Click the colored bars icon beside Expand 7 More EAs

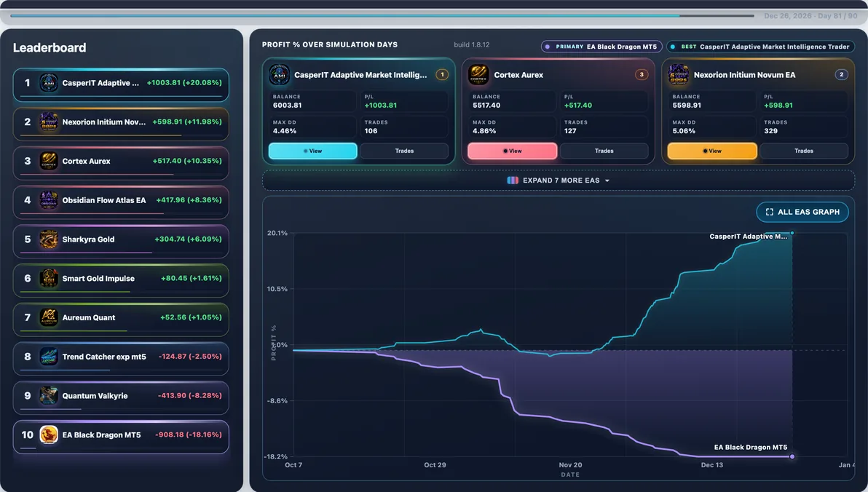point(513,180)
